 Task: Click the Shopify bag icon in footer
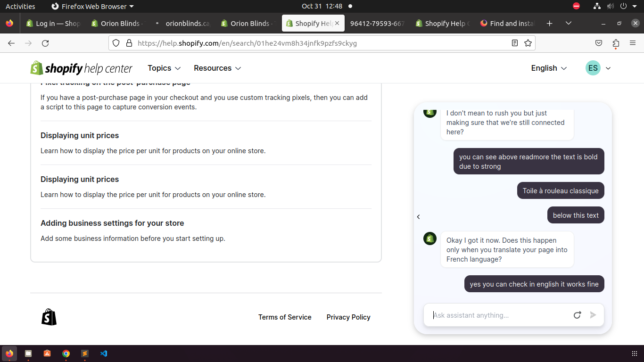(x=49, y=317)
